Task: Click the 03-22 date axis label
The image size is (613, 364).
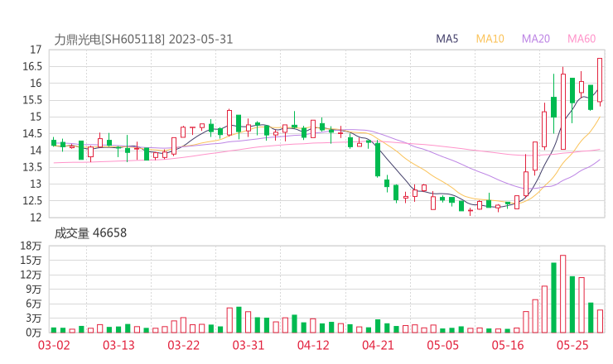Action: click(x=184, y=345)
